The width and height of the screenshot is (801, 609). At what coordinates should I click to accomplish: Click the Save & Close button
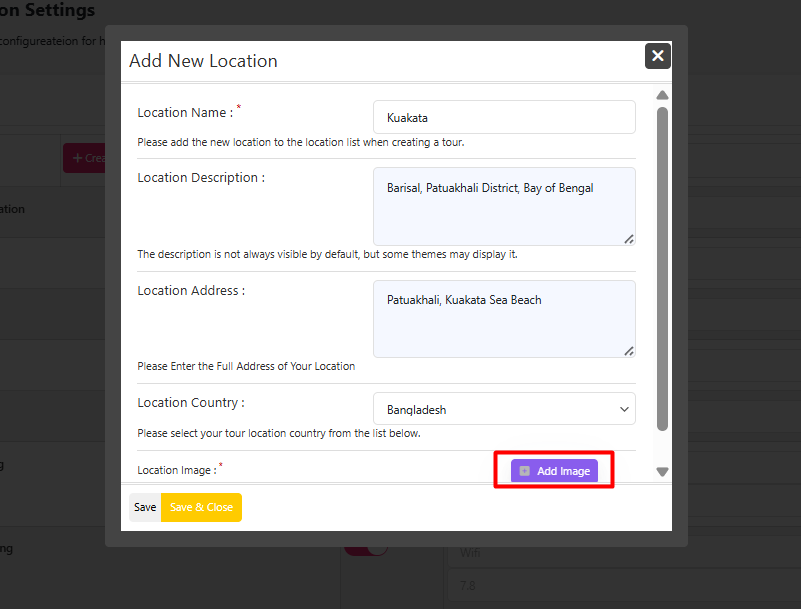click(x=201, y=507)
